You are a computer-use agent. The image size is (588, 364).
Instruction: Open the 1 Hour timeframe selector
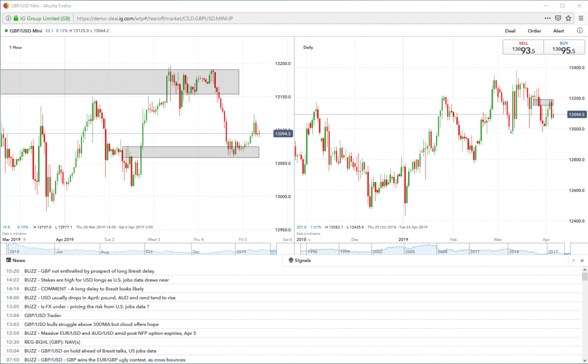tap(15, 47)
